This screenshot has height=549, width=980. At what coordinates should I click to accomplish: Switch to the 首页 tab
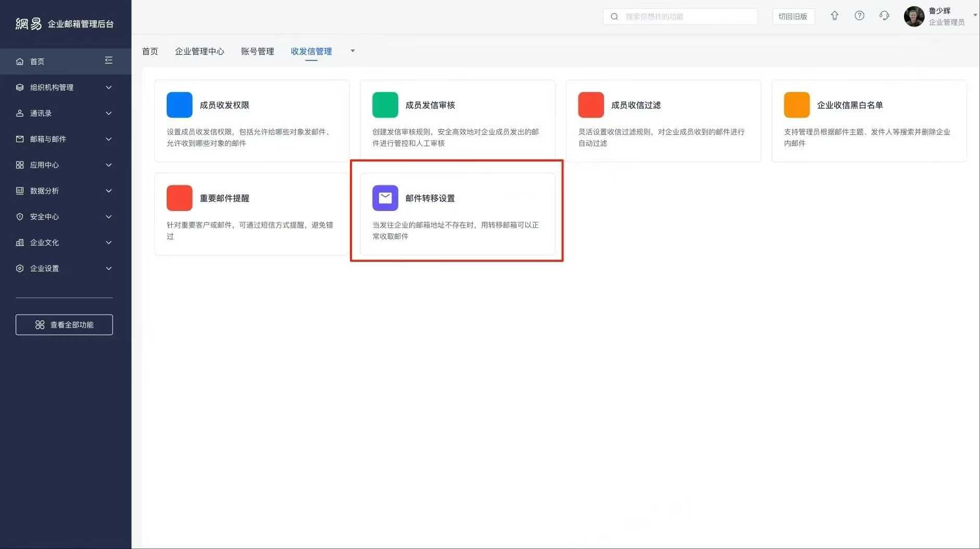[x=150, y=51]
